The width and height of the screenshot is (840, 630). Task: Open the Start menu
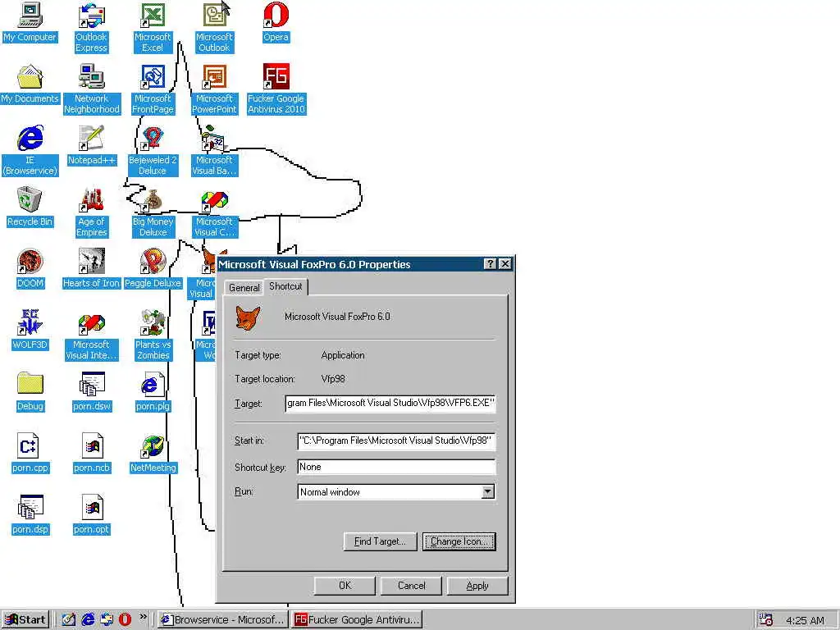(x=25, y=620)
